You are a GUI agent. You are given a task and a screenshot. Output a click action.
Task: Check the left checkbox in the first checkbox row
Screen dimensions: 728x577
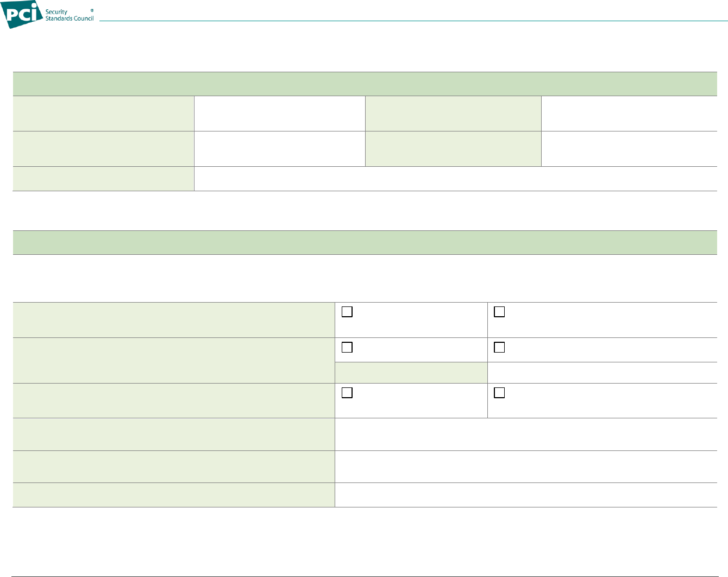347,312
